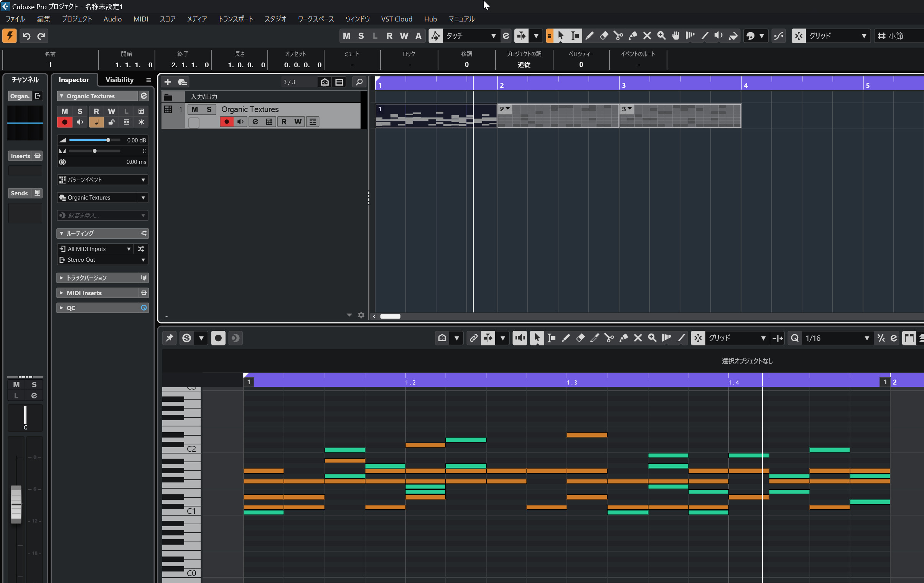Click the link chain icon in key editor
This screenshot has height=583, width=924.
(474, 338)
